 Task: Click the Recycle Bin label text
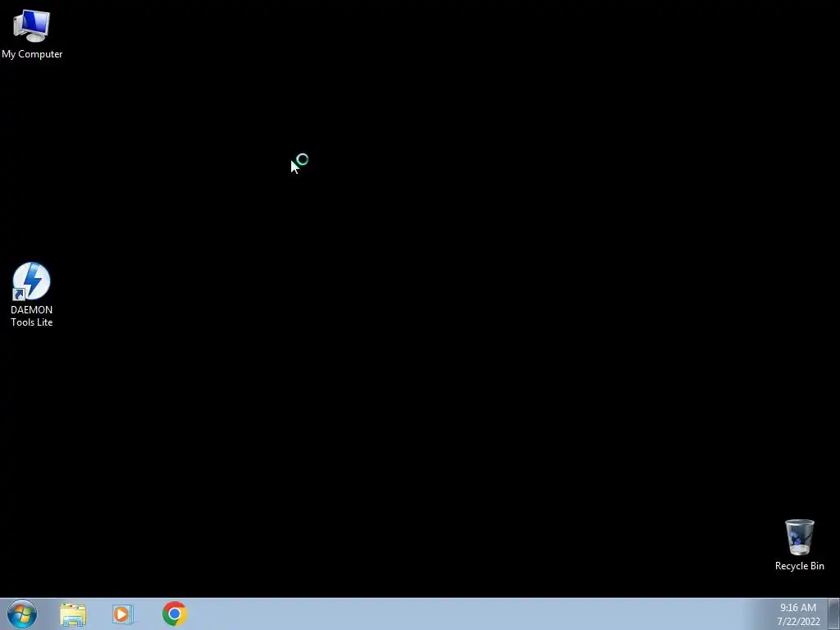coord(799,566)
